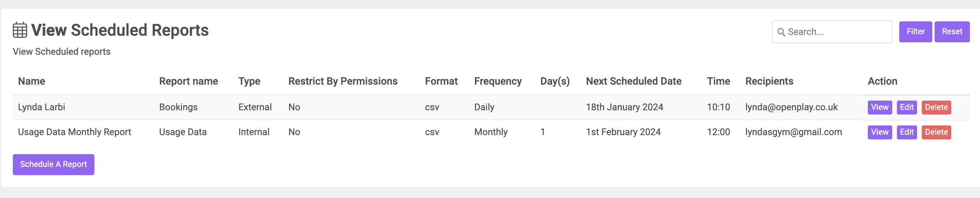
Task: Select the Frequency column header
Action: [x=498, y=81]
